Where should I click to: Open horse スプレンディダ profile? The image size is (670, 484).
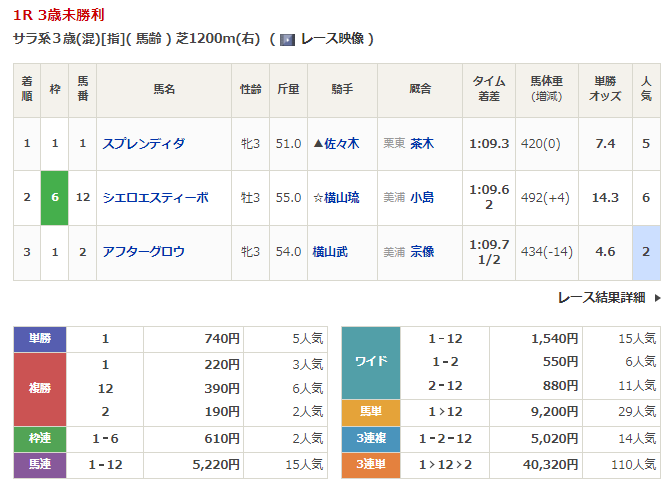tap(143, 143)
